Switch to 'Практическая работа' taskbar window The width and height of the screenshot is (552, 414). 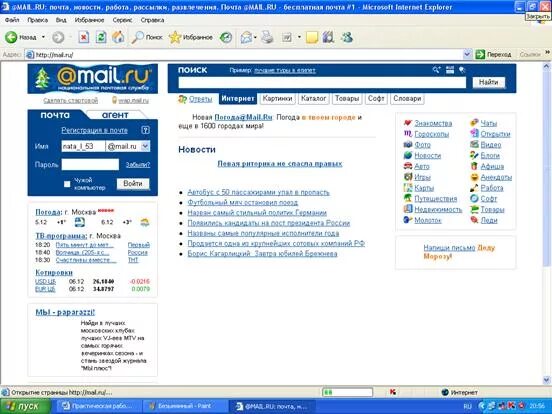tap(99, 406)
